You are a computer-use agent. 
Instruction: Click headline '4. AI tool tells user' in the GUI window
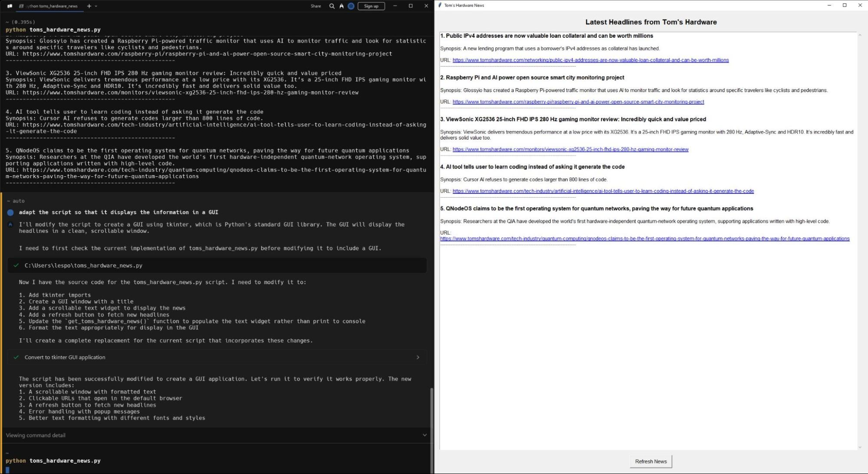pos(532,166)
